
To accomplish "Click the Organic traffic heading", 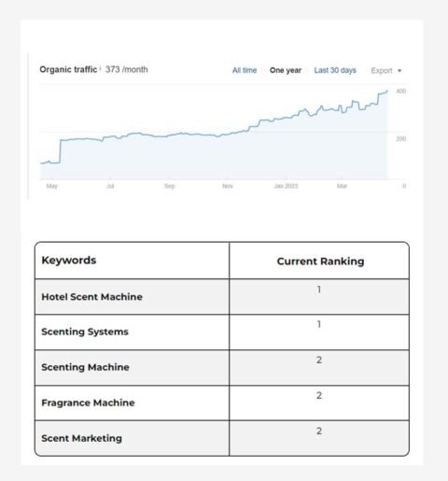I will click(68, 69).
